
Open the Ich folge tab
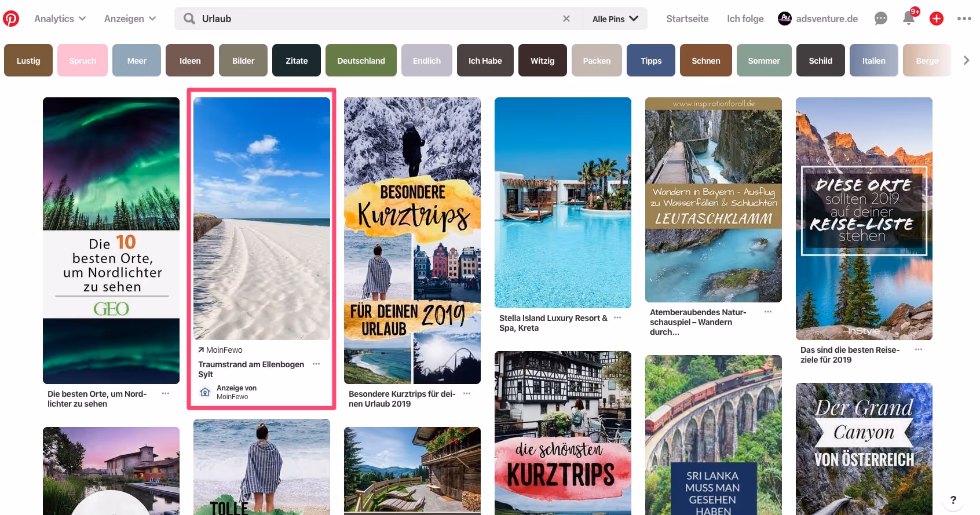[745, 19]
